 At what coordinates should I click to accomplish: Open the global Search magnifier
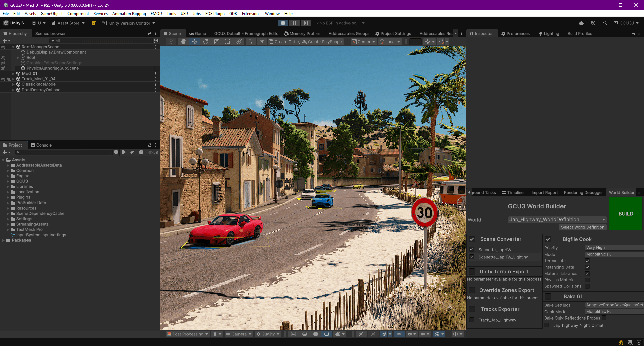(x=605, y=23)
